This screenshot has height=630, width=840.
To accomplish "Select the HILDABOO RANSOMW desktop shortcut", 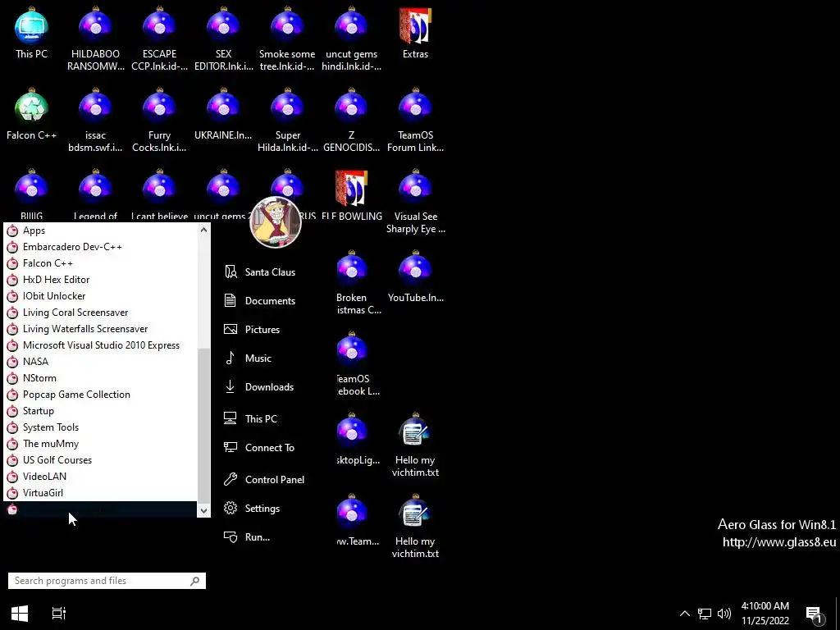I will [95, 39].
